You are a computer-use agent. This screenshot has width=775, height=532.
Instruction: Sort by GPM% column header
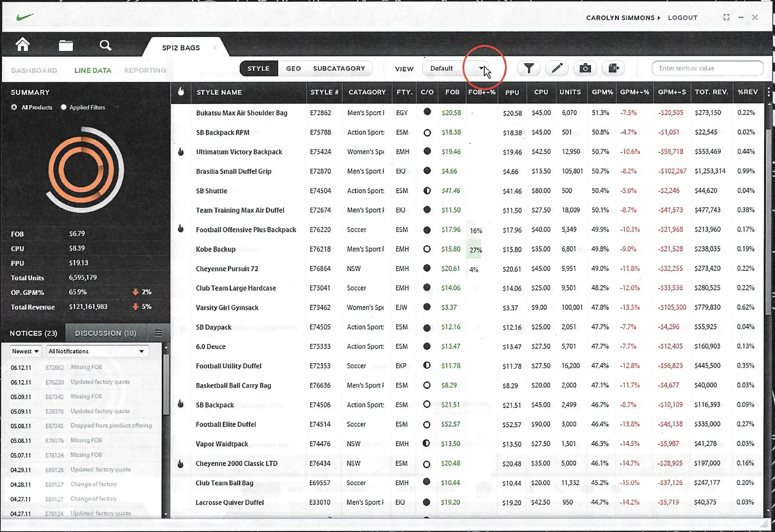point(602,92)
